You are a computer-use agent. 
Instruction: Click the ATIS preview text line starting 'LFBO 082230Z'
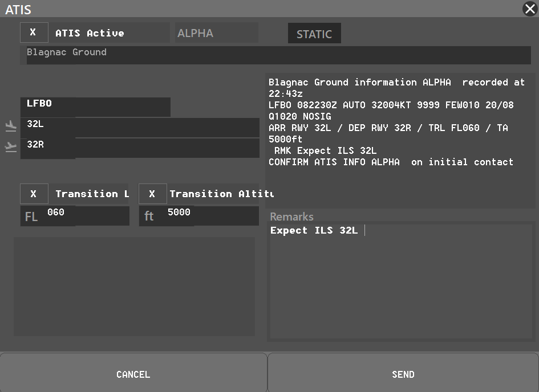click(x=391, y=105)
